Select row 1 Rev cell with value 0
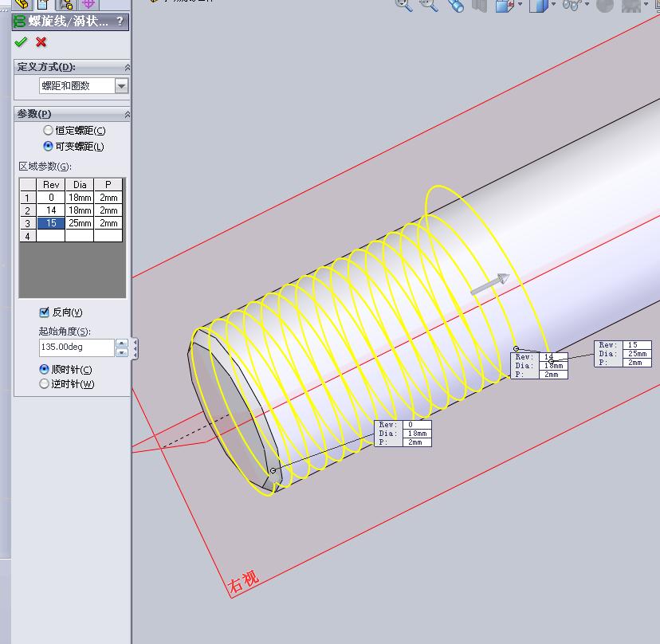 pos(51,198)
